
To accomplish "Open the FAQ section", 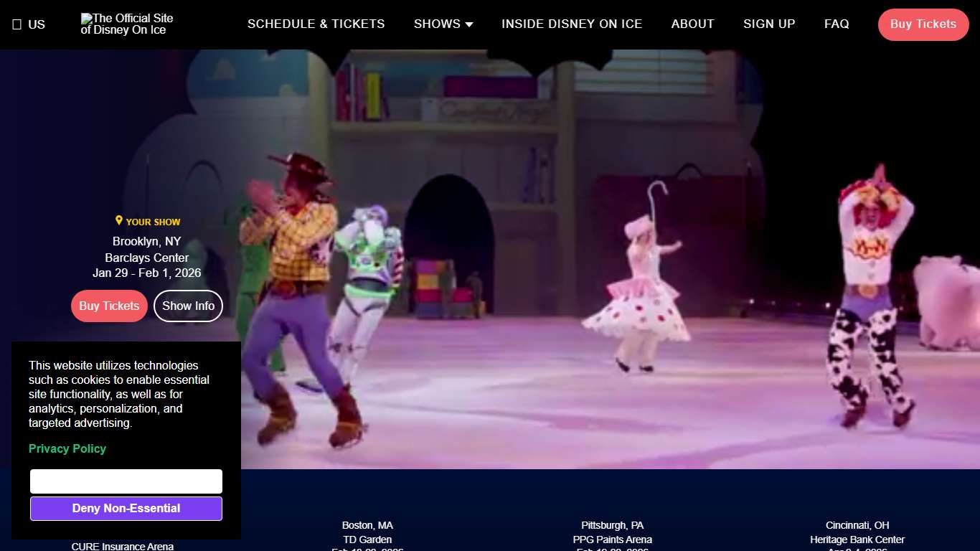I will tap(837, 24).
